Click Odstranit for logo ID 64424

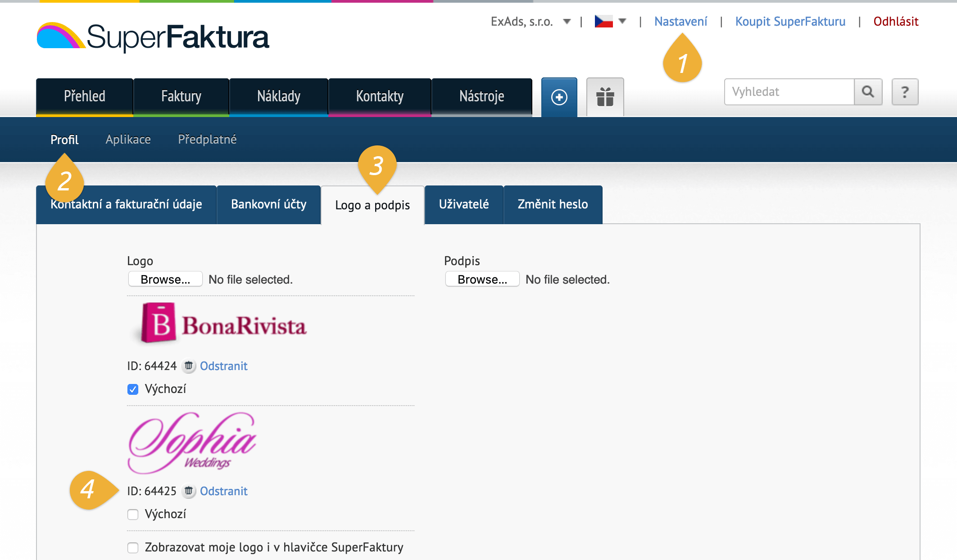[224, 366]
